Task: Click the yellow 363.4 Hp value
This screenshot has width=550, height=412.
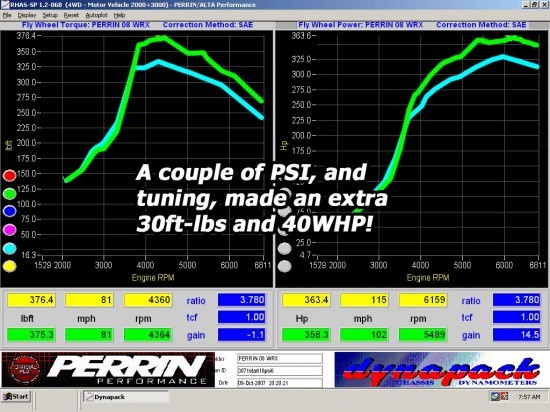Action: (306, 300)
